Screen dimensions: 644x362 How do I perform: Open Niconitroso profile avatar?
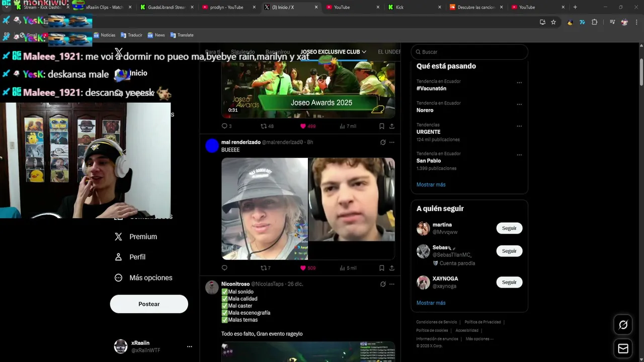click(212, 288)
